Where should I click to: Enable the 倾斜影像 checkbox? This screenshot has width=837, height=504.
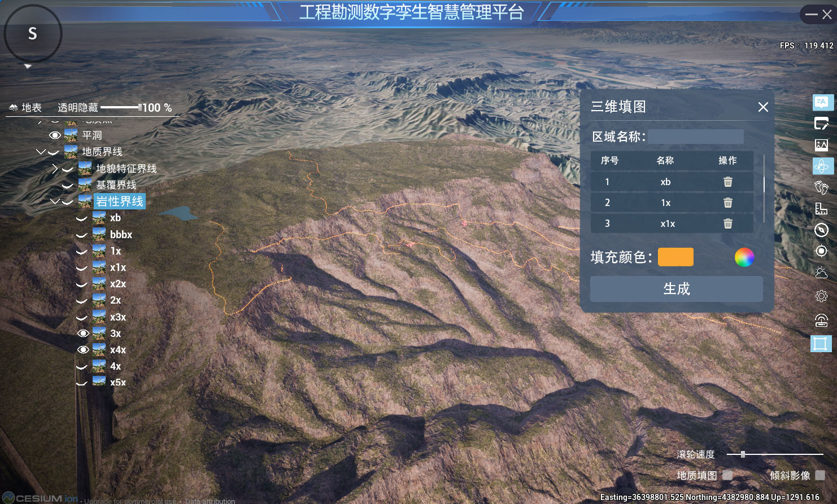pyautogui.click(x=820, y=475)
